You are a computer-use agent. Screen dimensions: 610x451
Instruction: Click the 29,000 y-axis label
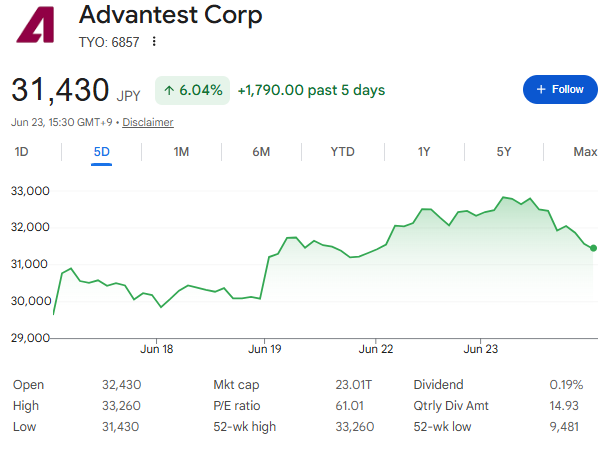click(30, 338)
